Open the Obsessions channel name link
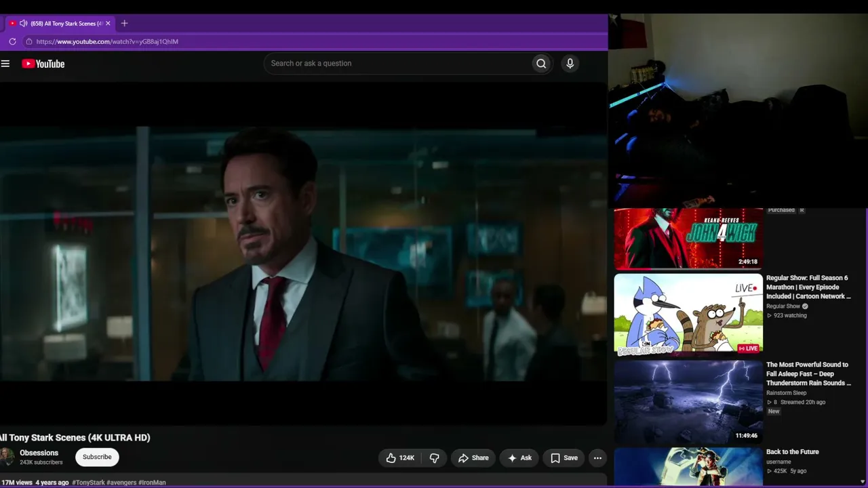 coord(39,453)
